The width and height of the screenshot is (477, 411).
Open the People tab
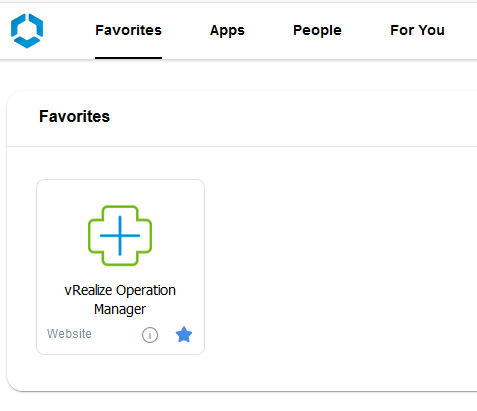[317, 30]
